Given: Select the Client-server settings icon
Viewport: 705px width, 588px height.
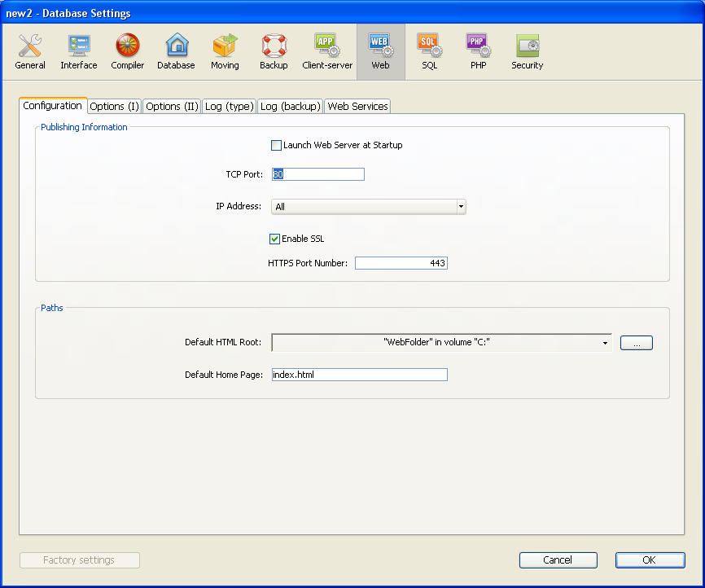Looking at the screenshot, I should pyautogui.click(x=327, y=51).
